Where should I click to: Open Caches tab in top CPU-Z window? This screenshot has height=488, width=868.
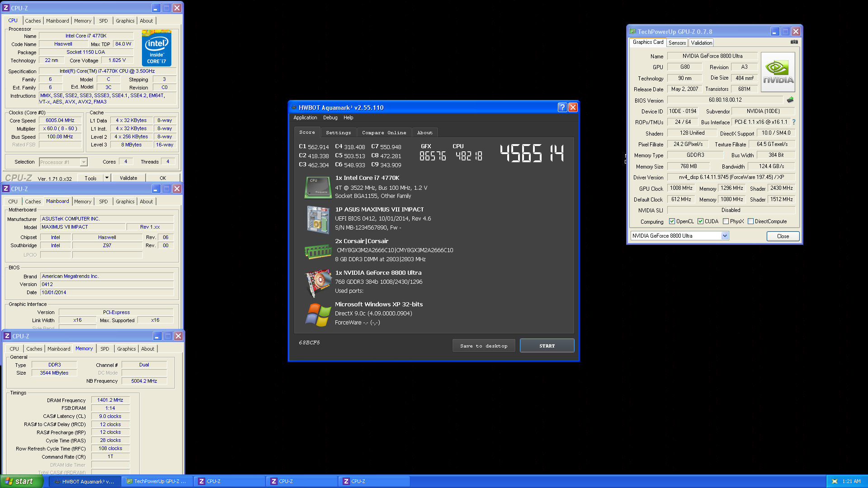[x=33, y=21]
